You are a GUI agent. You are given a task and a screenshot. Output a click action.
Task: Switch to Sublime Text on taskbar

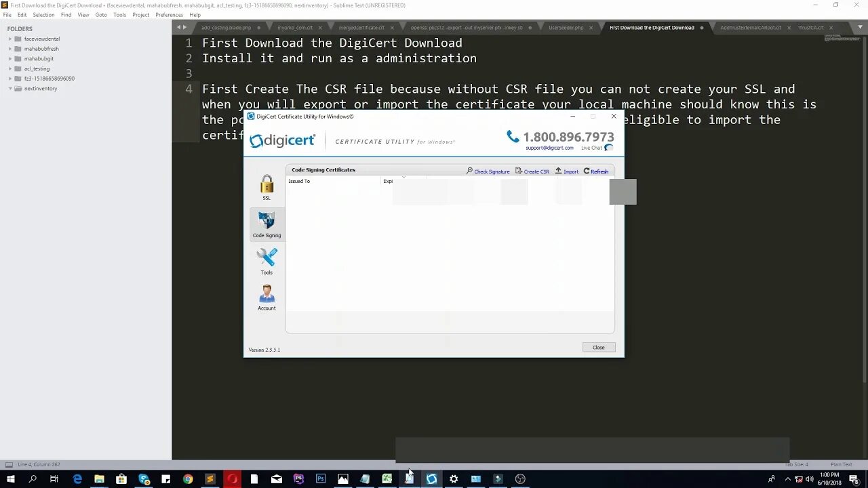(210, 479)
